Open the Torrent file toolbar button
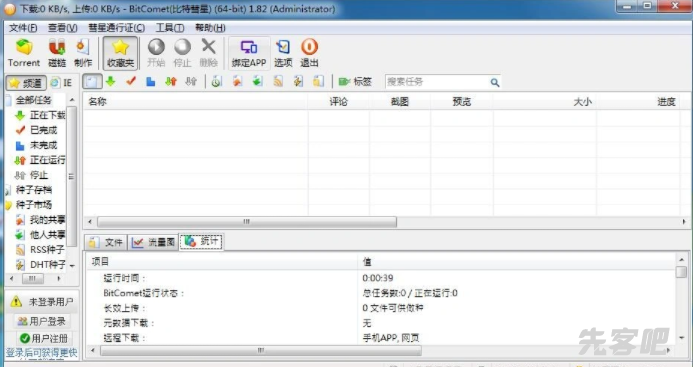The image size is (693, 367). coord(24,53)
